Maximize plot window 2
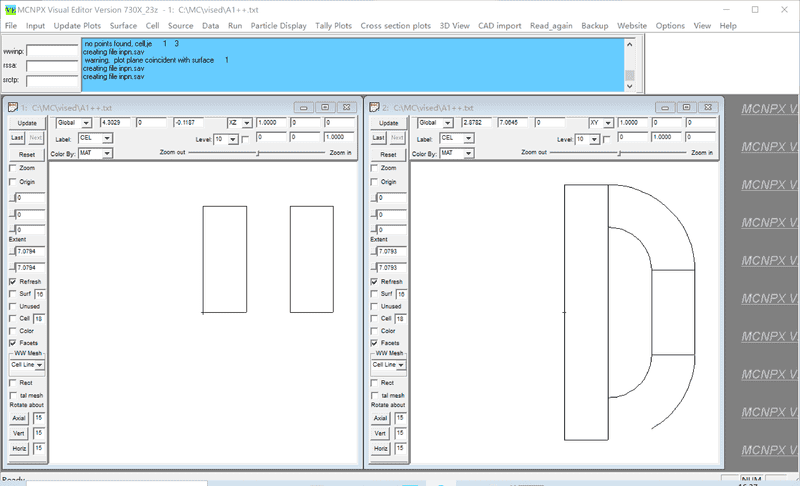The height and width of the screenshot is (486, 800). click(x=688, y=106)
